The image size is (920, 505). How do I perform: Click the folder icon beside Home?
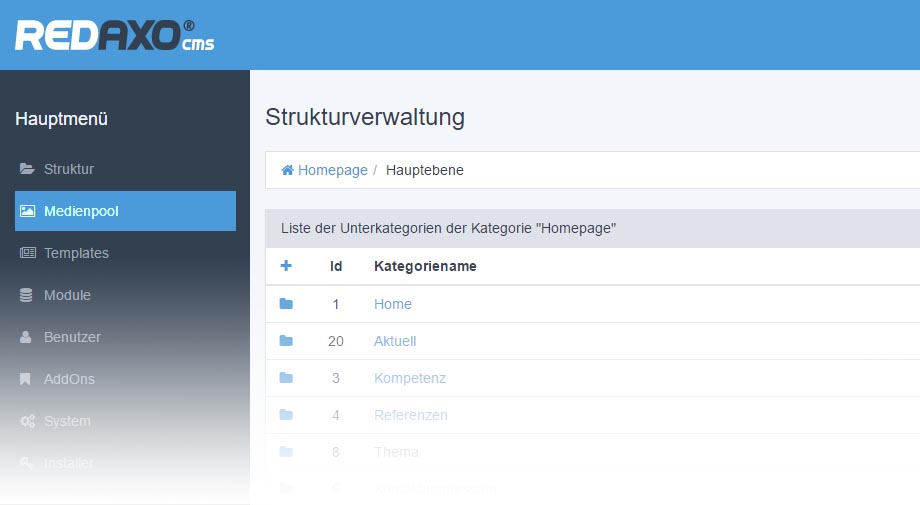pos(286,304)
